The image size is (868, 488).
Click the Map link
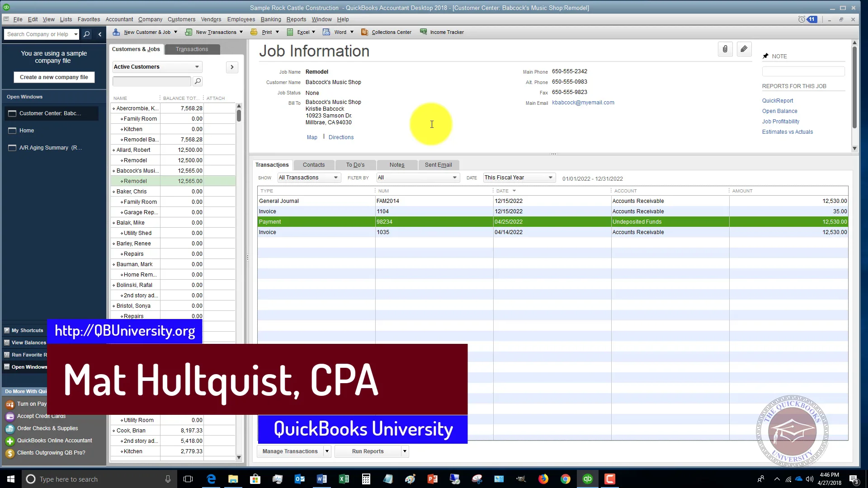[312, 137]
